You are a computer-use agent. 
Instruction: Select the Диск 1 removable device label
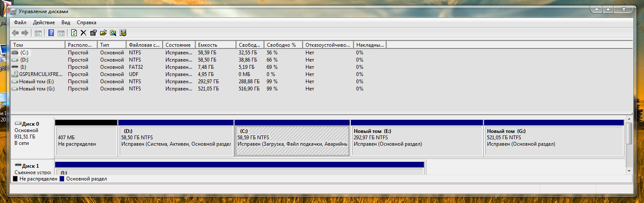click(x=33, y=168)
